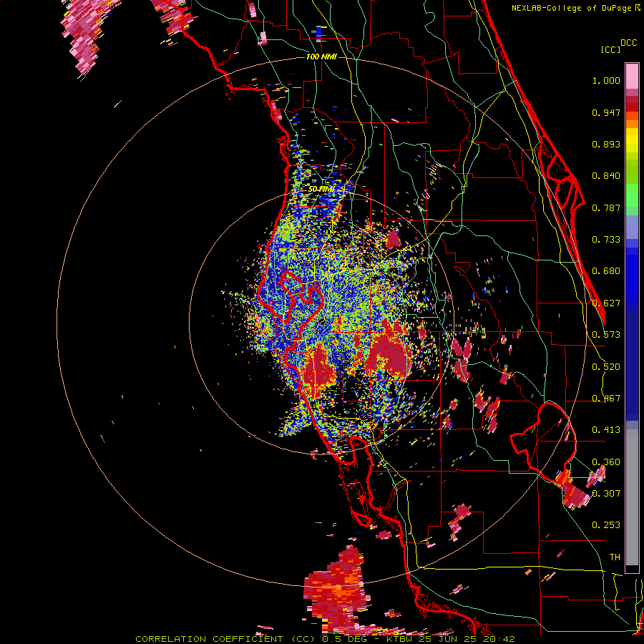Screen dimensions: 644x644
Task: Select the 0.680 scale value
Action: coord(606,271)
